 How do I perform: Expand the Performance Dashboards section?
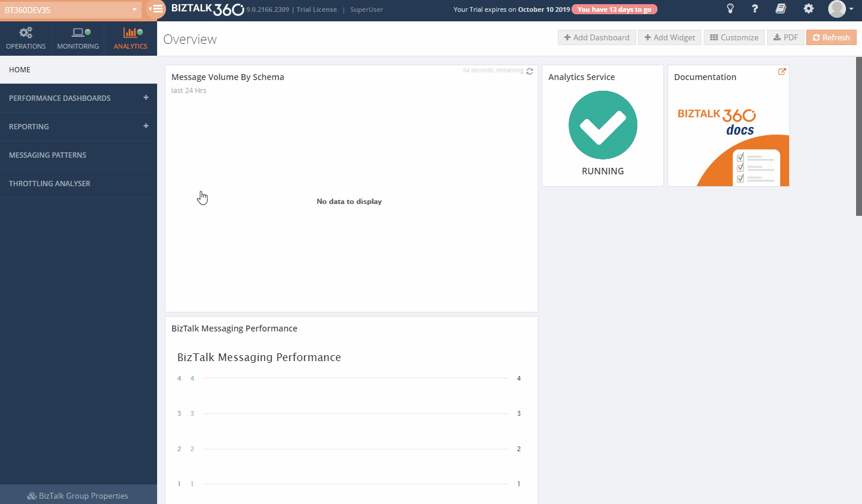tap(146, 98)
